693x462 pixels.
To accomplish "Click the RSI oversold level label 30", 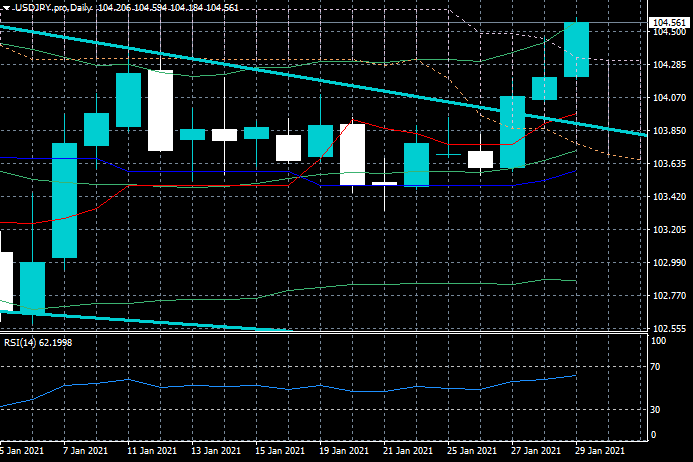I will (655, 410).
